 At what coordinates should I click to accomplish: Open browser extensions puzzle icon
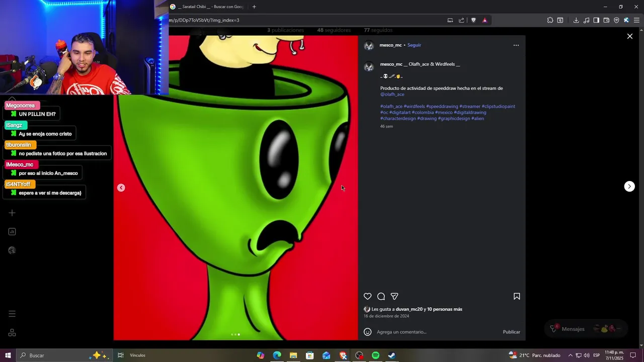(550, 20)
